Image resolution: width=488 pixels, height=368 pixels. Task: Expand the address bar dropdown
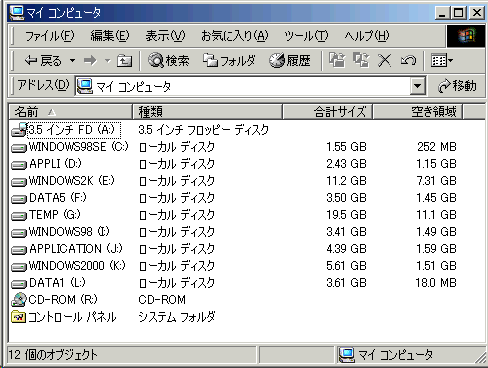418,86
